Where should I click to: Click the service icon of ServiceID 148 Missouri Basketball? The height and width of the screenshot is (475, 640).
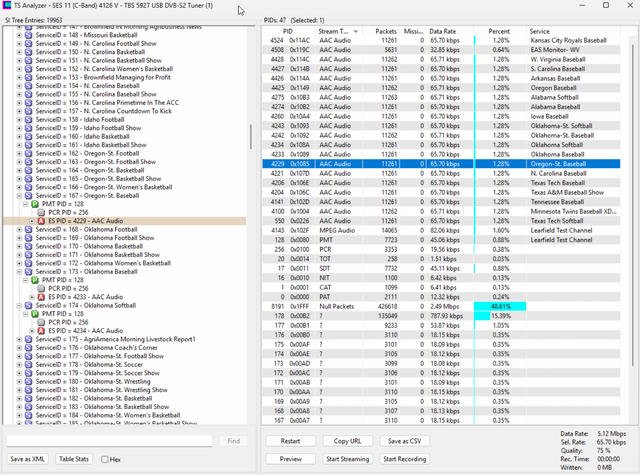(29, 35)
